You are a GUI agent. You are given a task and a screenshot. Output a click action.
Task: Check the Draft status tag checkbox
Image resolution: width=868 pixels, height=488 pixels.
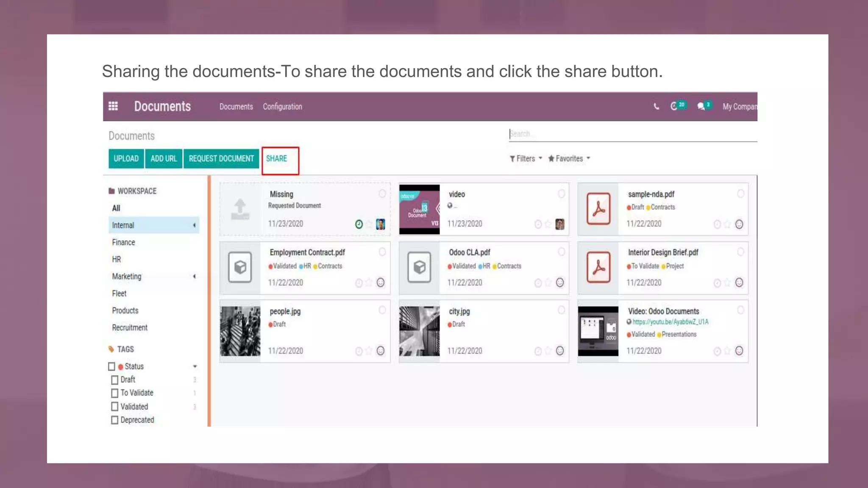(115, 380)
